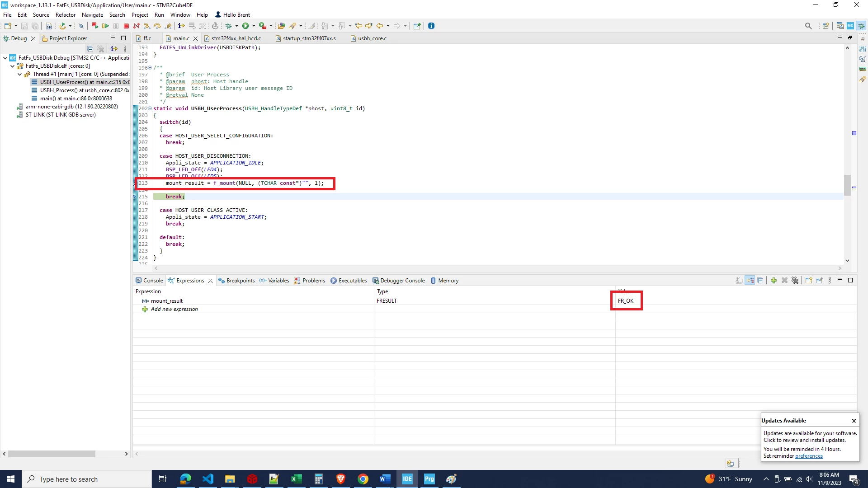Click the red Terminate debug button

coord(127,26)
